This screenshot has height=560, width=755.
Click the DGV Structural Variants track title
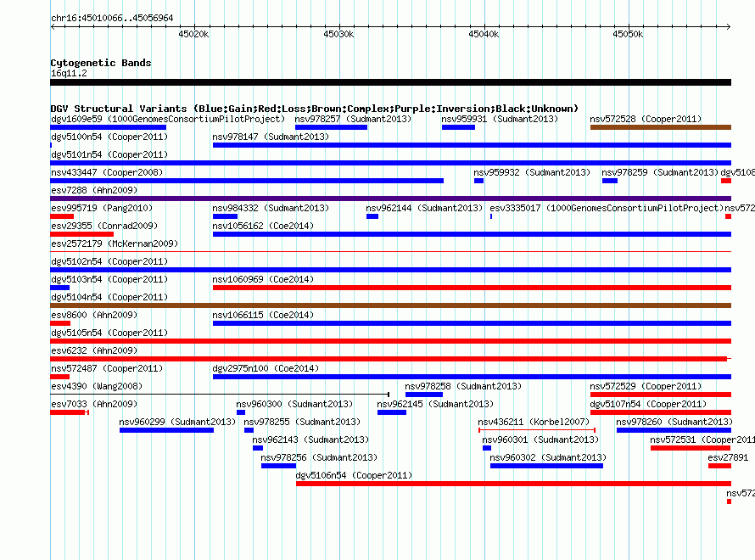(315, 109)
